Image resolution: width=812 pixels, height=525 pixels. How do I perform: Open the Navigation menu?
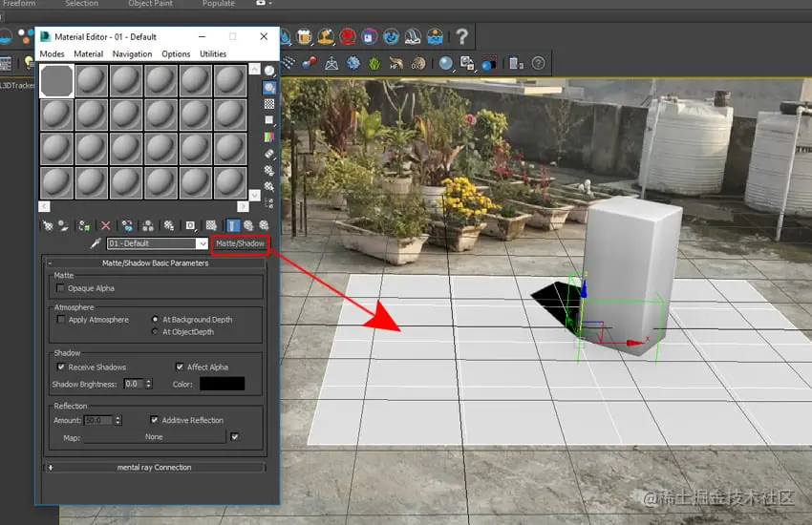pyautogui.click(x=132, y=53)
